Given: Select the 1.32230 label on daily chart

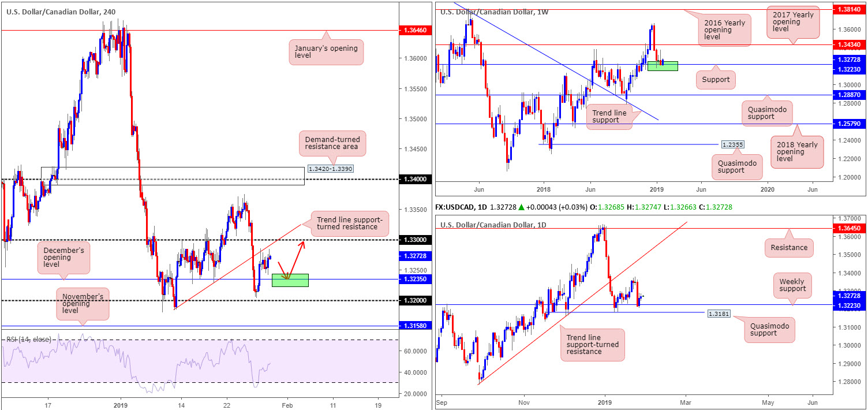Looking at the screenshot, I should coord(848,304).
